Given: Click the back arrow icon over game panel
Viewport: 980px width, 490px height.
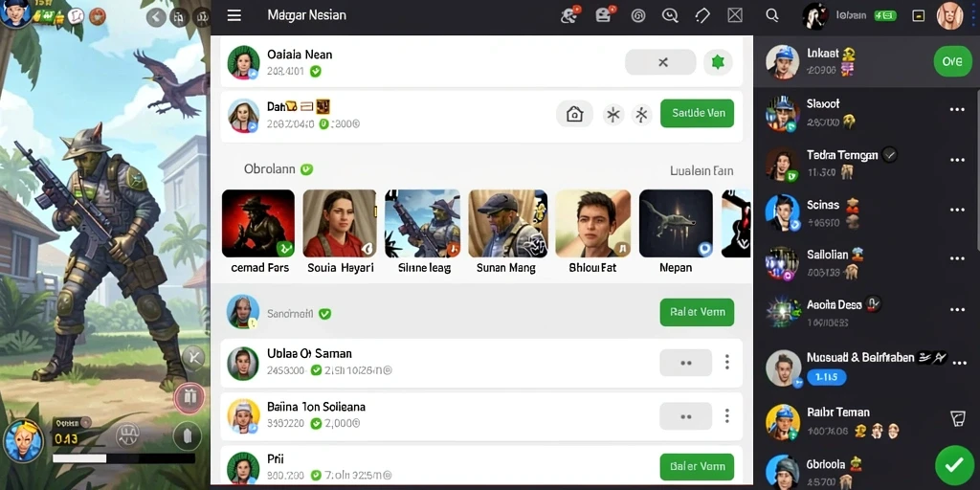Looking at the screenshot, I should [157, 17].
